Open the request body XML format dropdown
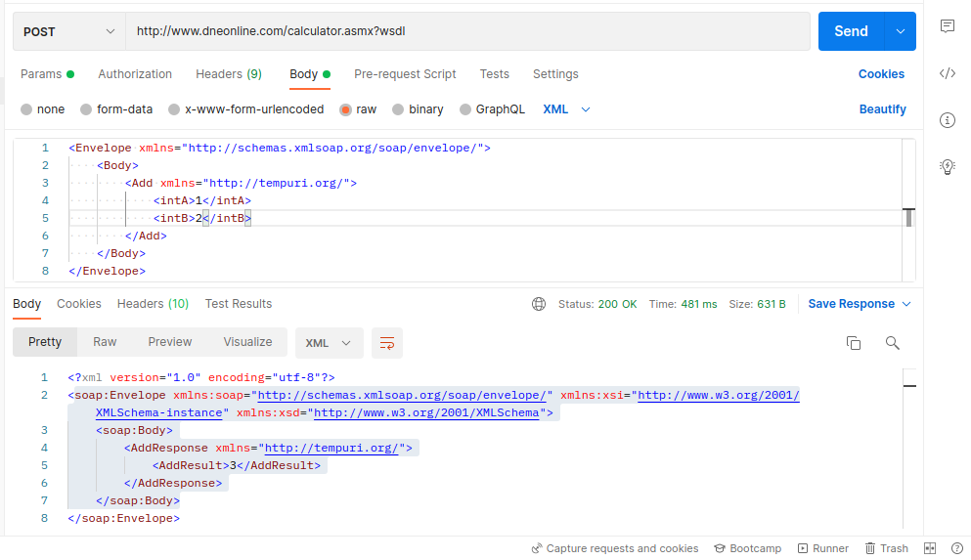Image resolution: width=971 pixels, height=560 pixels. click(x=566, y=109)
